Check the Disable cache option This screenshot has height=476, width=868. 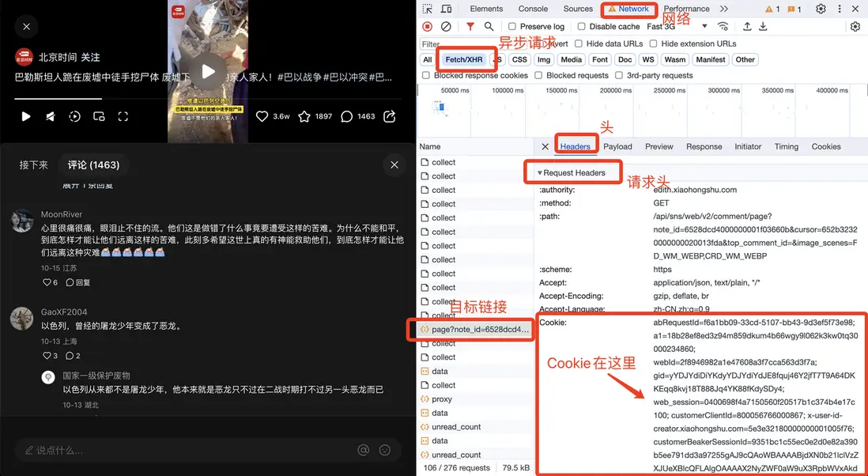point(581,26)
